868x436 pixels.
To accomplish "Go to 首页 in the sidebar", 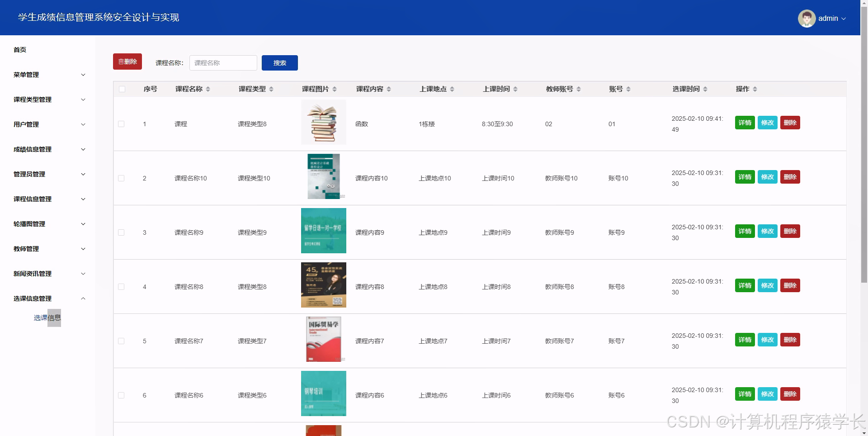I will click(19, 50).
